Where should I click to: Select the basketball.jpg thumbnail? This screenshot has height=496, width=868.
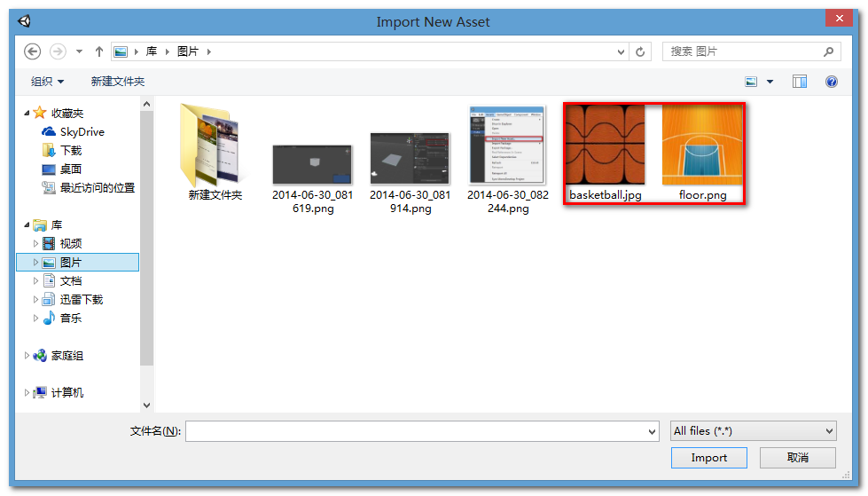pos(605,146)
